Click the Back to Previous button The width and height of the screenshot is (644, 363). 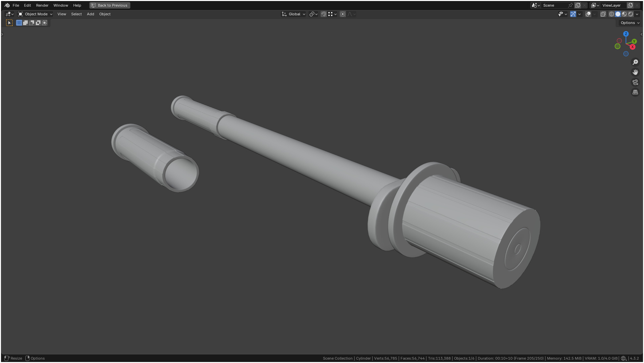(x=110, y=5)
